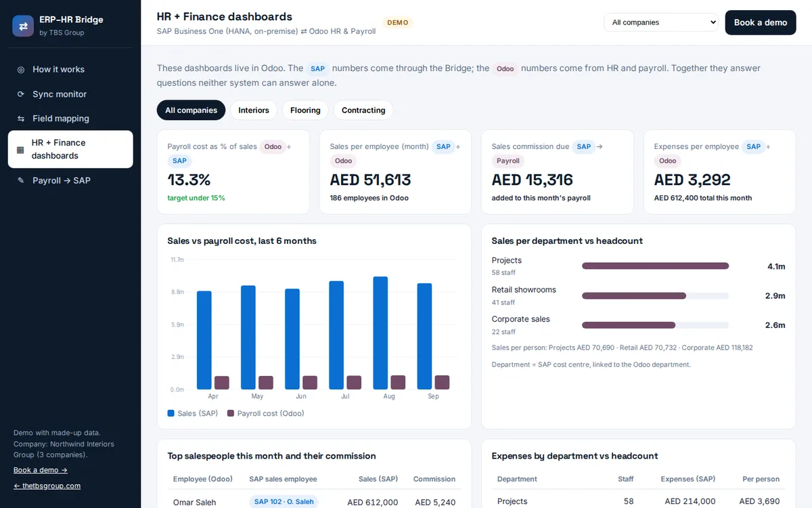Click "186 employees in Odoo" text
Screen dimensions: 812x508
[369, 198]
